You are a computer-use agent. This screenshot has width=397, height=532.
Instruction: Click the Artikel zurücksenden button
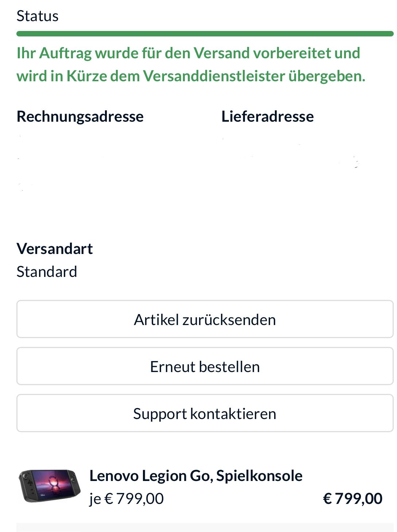tap(205, 320)
